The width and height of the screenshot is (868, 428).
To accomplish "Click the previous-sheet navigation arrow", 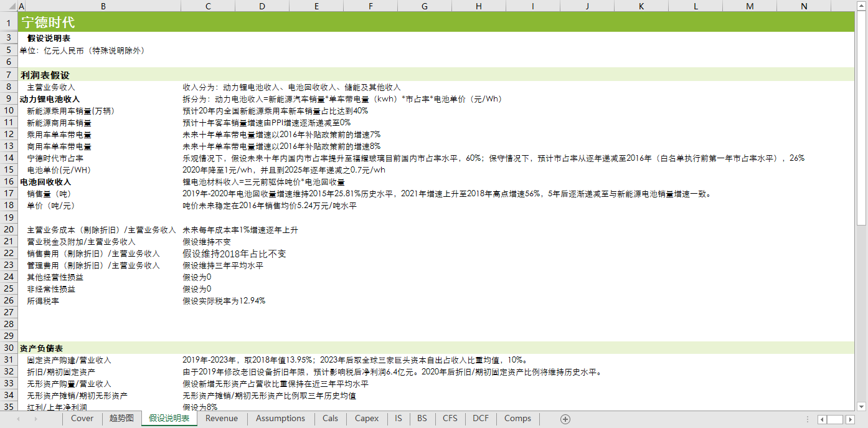I will (18, 419).
